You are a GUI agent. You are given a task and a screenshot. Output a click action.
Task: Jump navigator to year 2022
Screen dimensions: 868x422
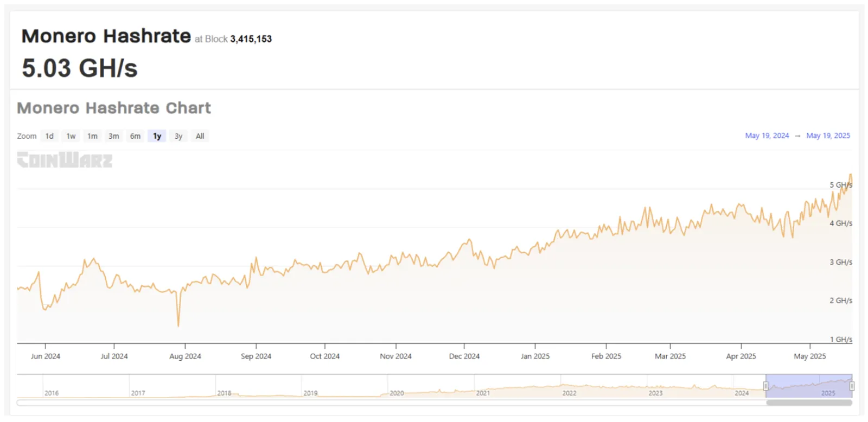(x=569, y=393)
